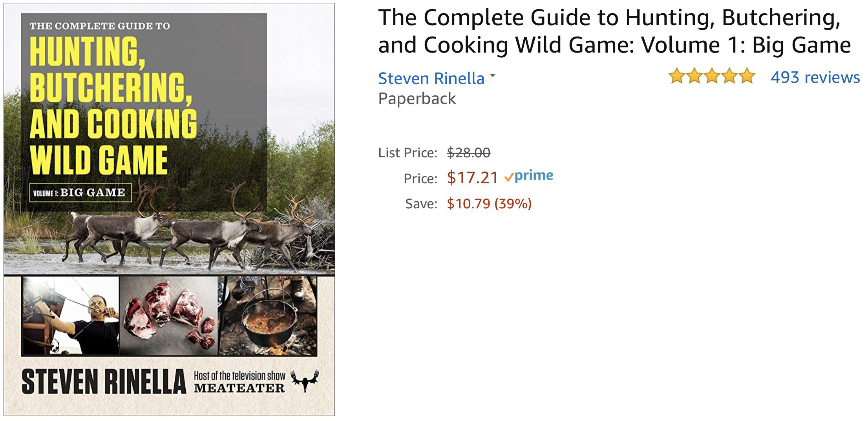
Task: Click the product title heading text
Action: [x=614, y=31]
